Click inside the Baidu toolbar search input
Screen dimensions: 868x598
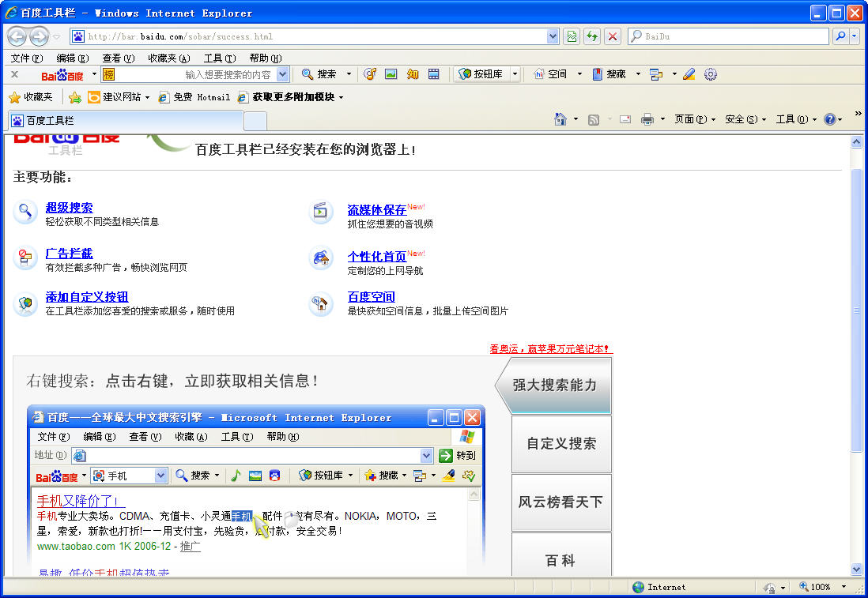point(194,74)
